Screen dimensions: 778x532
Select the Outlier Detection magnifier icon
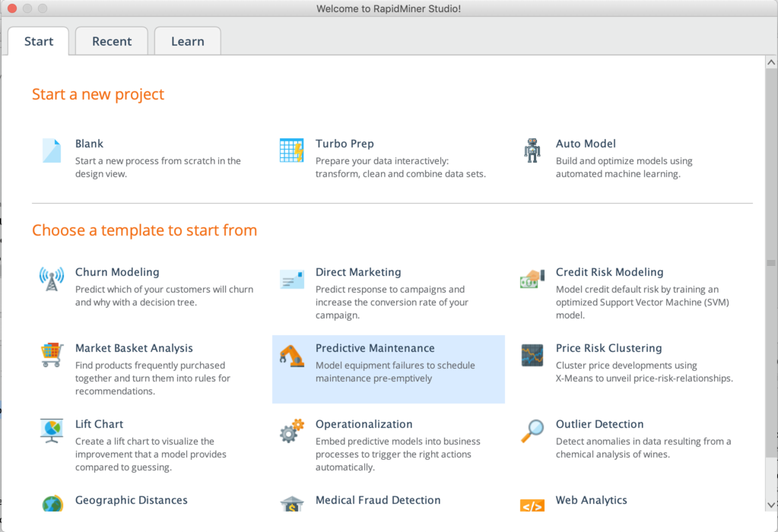532,431
